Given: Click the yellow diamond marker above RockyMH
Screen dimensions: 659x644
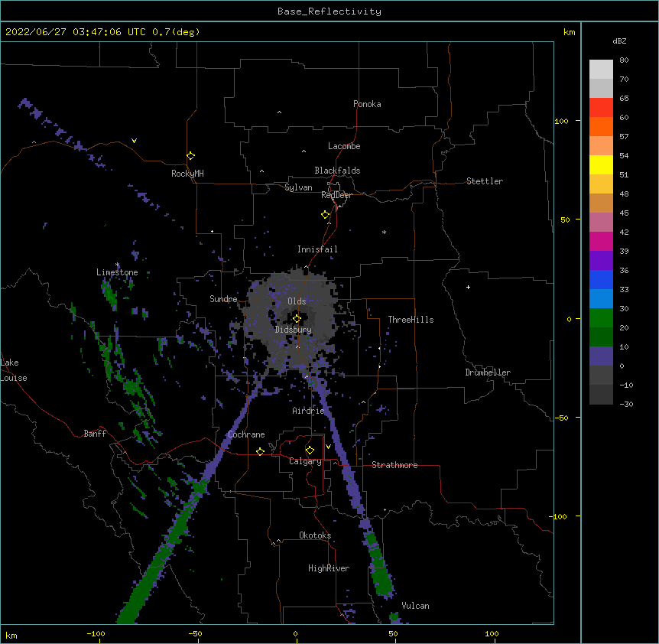Looking at the screenshot, I should click(x=190, y=156).
